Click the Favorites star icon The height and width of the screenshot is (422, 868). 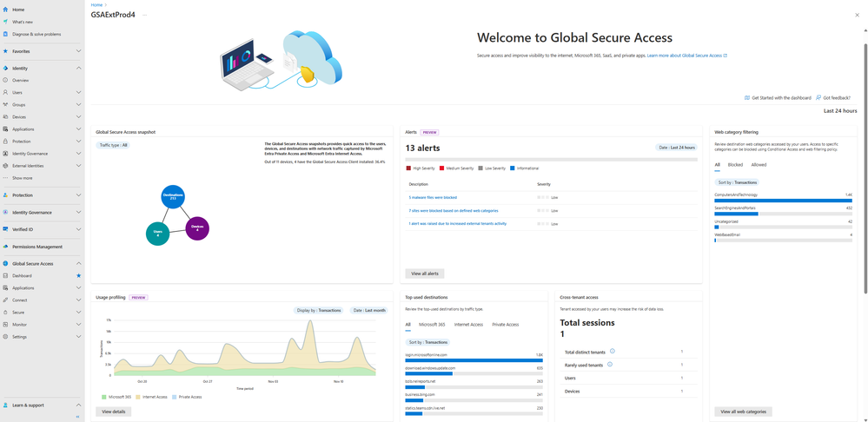tap(5, 51)
